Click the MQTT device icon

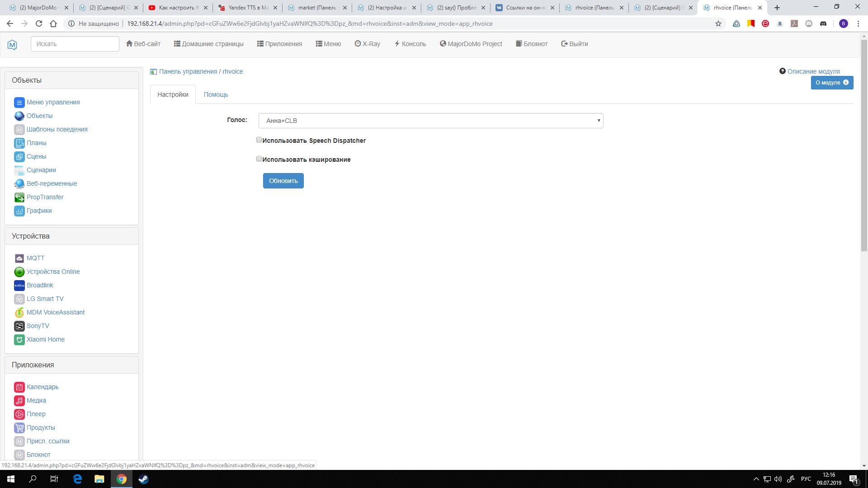pyautogui.click(x=19, y=258)
